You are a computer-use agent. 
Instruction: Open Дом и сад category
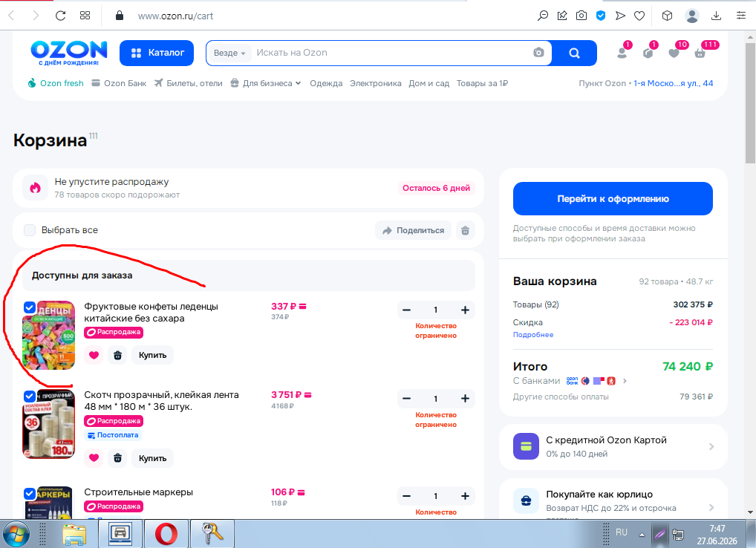tap(429, 83)
